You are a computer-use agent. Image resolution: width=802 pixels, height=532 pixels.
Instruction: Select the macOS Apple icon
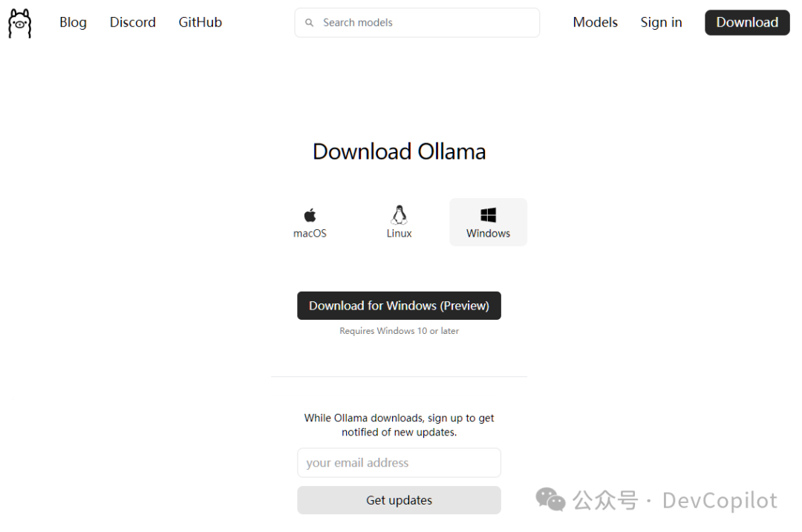tap(310, 215)
